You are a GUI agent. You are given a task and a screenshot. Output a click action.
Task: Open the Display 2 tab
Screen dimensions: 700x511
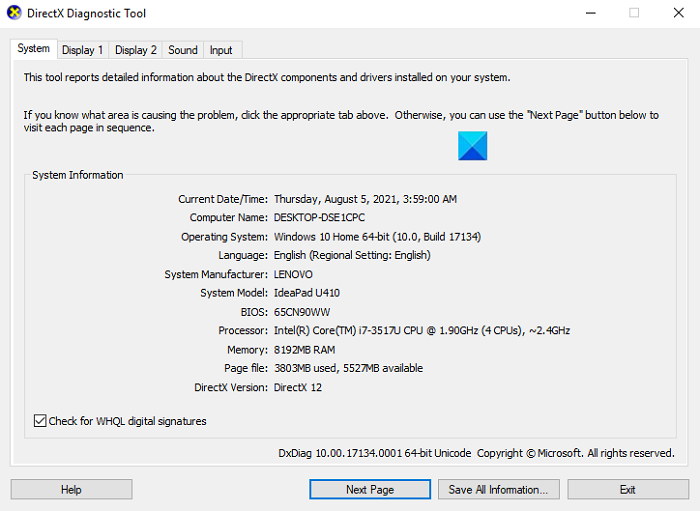pos(136,50)
